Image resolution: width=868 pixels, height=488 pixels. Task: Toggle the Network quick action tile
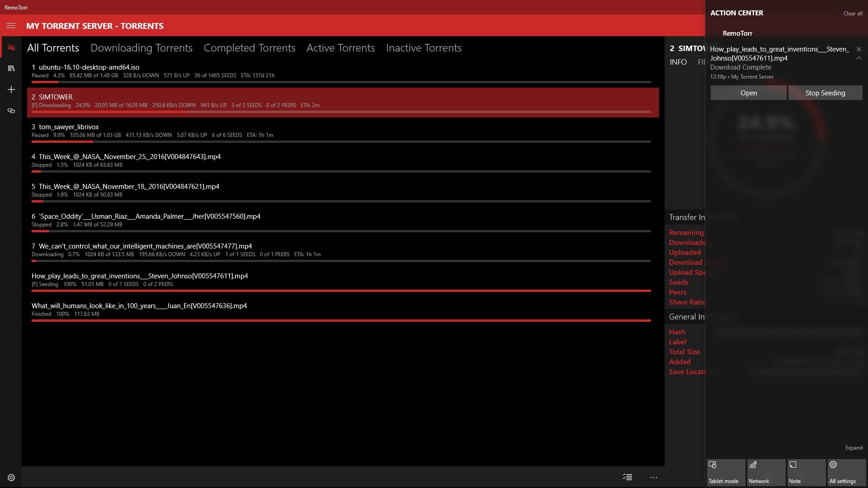tap(766, 472)
